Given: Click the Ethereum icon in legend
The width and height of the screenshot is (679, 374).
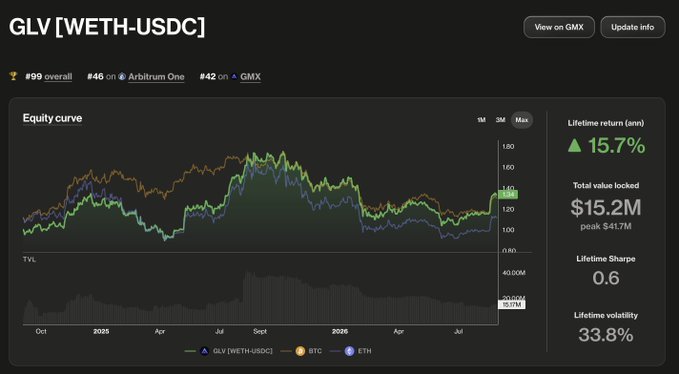Looking at the screenshot, I should (349, 351).
